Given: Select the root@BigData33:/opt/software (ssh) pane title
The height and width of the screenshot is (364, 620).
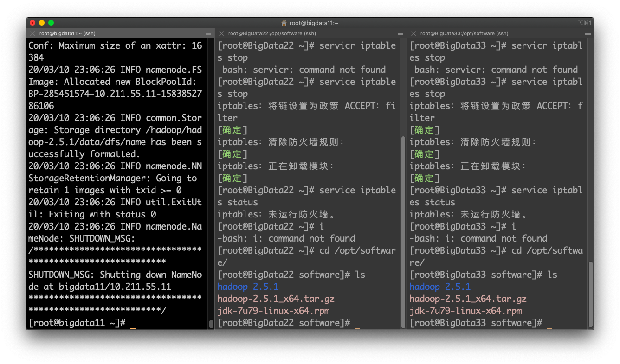Looking at the screenshot, I should coord(464,33).
